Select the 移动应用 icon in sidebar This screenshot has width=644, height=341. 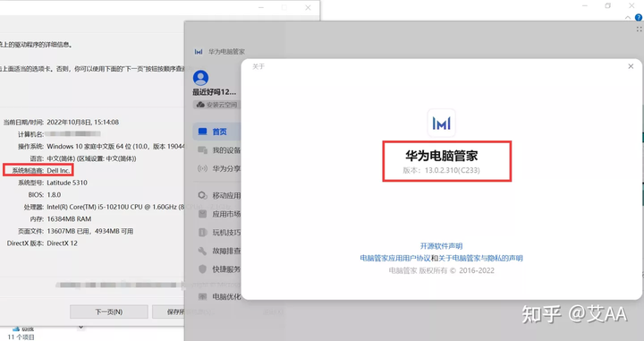(x=202, y=195)
